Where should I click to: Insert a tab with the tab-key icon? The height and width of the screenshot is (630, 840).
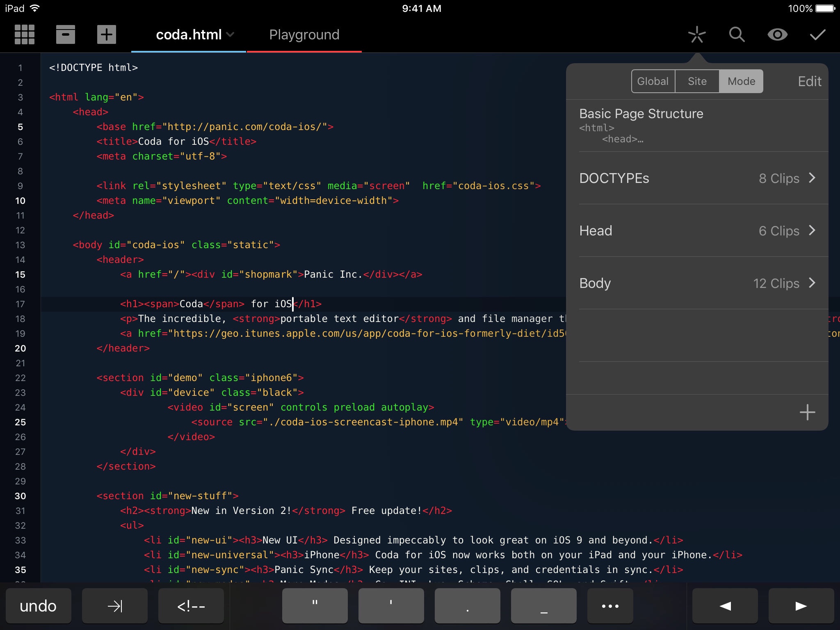[x=115, y=606]
